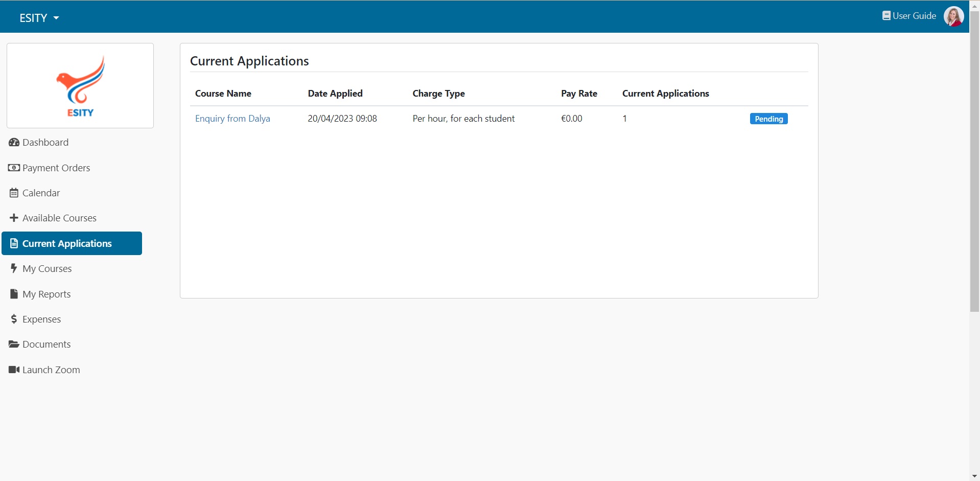
Task: Open the Expenses section
Action: pos(41,319)
